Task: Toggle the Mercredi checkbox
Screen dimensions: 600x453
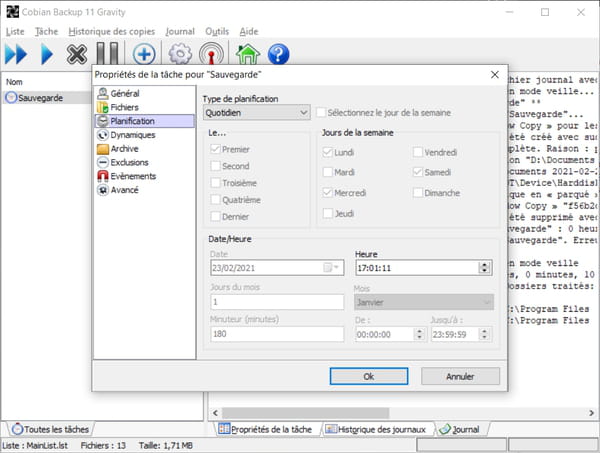Action: [x=328, y=192]
